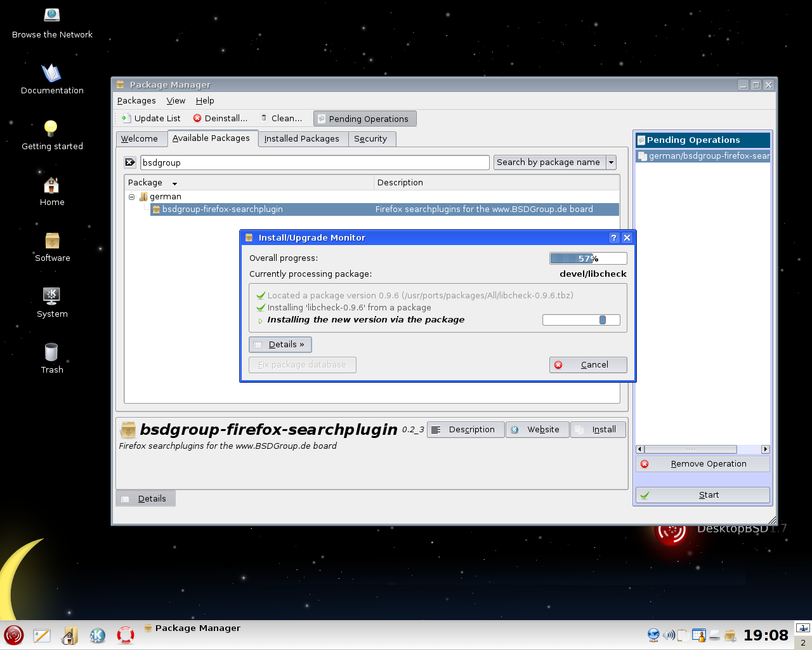The height and width of the screenshot is (650, 812).
Task: Open the clipboard tray icon
Action: pos(683,635)
